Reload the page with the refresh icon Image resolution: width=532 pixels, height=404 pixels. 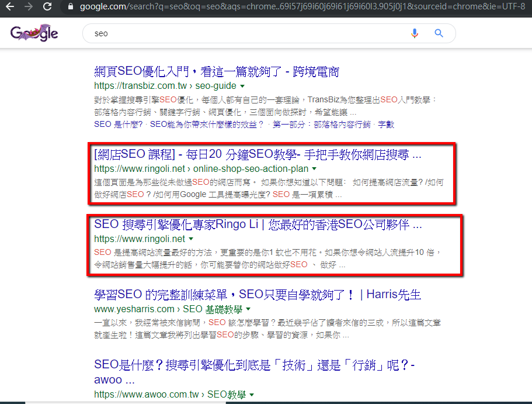click(47, 6)
